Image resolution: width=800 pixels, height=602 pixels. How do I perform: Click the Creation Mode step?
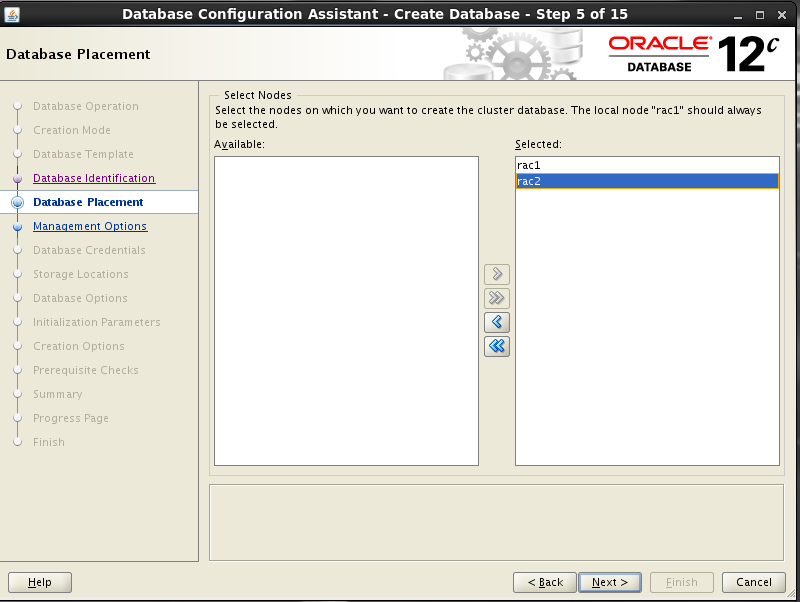72,130
